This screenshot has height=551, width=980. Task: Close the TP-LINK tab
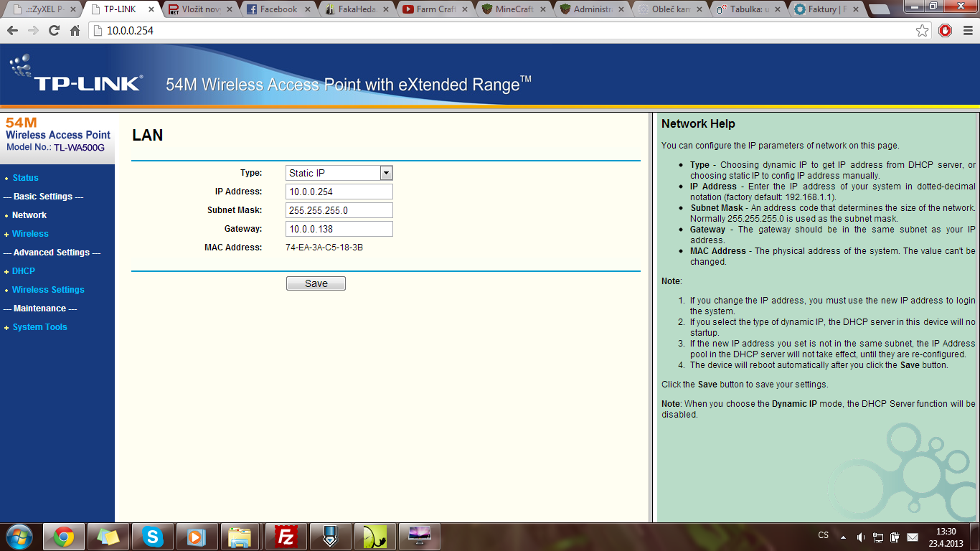tap(151, 9)
